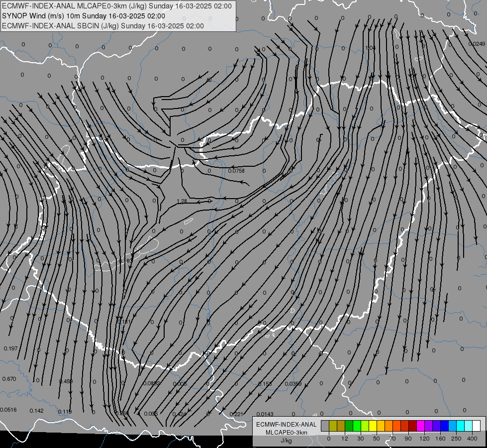Click the map value 0.0359
The height and width of the screenshot is (448, 487).
pos(293,384)
